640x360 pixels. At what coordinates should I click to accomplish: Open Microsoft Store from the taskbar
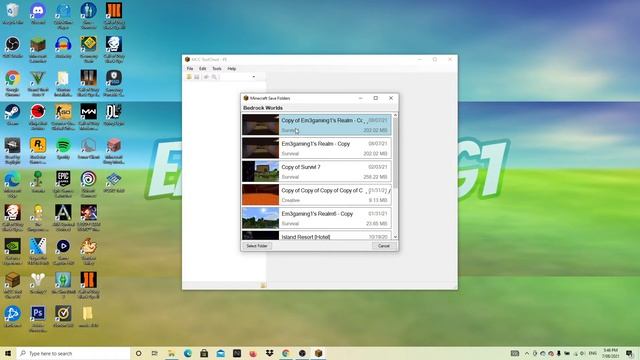[204, 353]
